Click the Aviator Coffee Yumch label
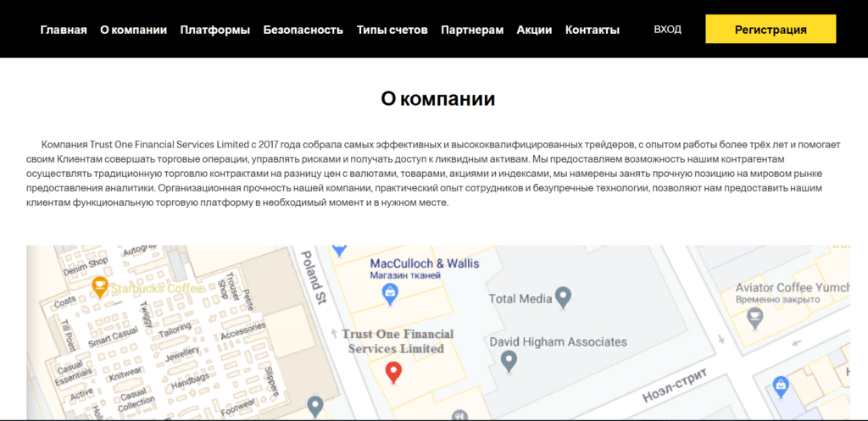This screenshot has width=868, height=421. [793, 288]
